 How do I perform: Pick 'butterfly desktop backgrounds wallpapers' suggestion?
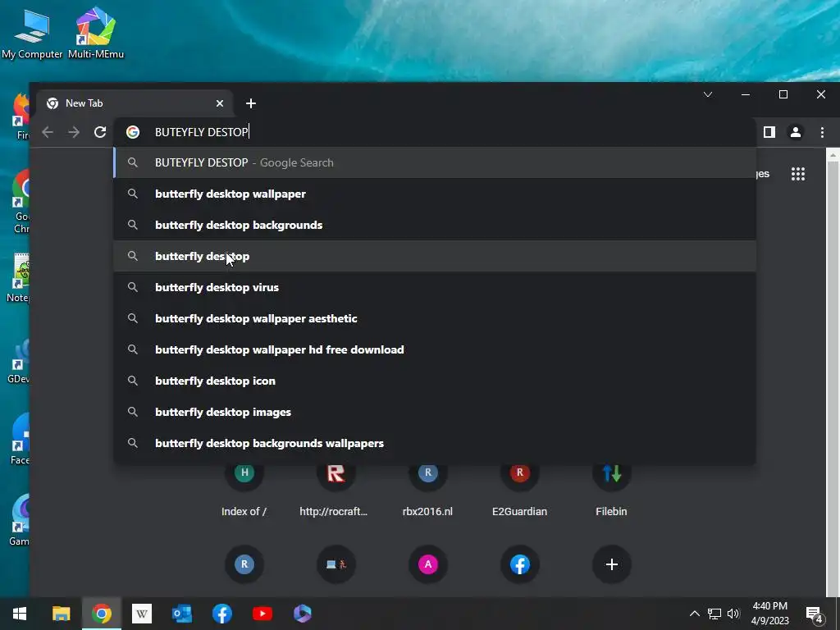(435, 443)
